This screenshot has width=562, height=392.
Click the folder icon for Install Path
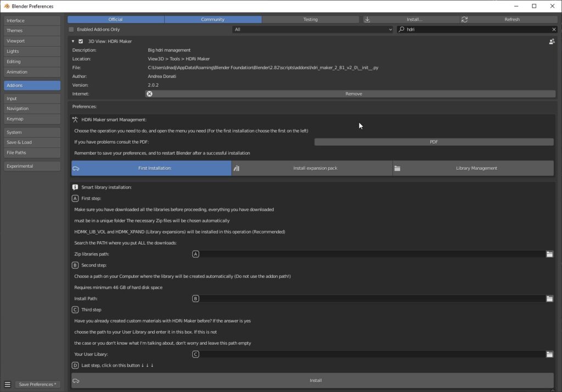[x=549, y=299]
